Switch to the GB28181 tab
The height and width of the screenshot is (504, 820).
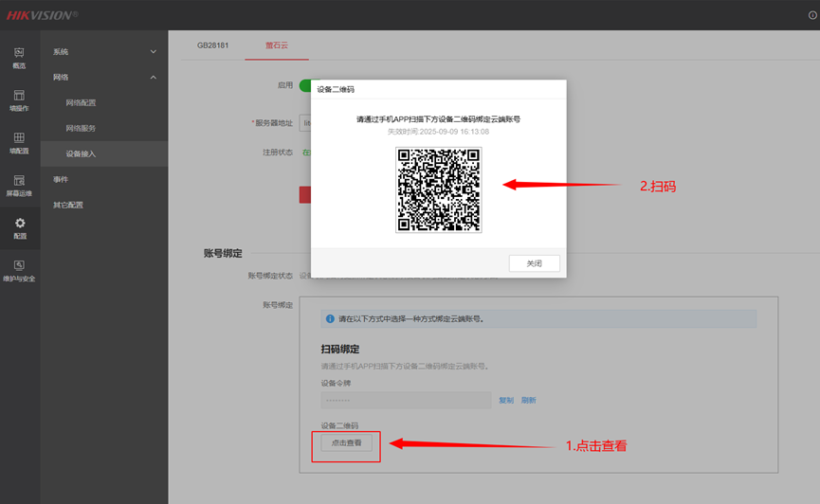point(213,45)
